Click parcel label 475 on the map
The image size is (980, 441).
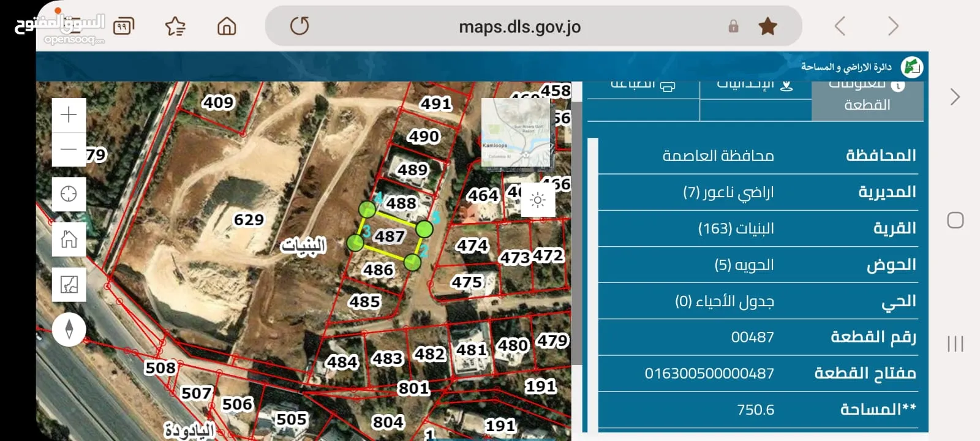click(467, 282)
